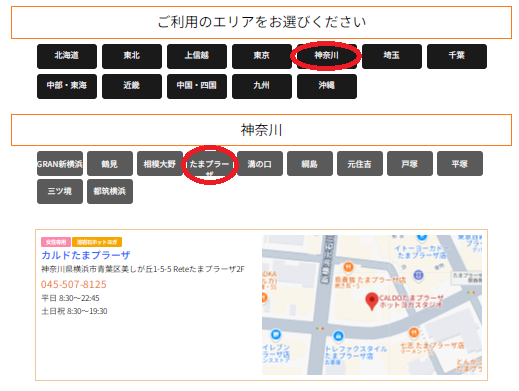519x391 pixels.
Task: Select the たまプラーザ studio tab
Action: point(210,164)
